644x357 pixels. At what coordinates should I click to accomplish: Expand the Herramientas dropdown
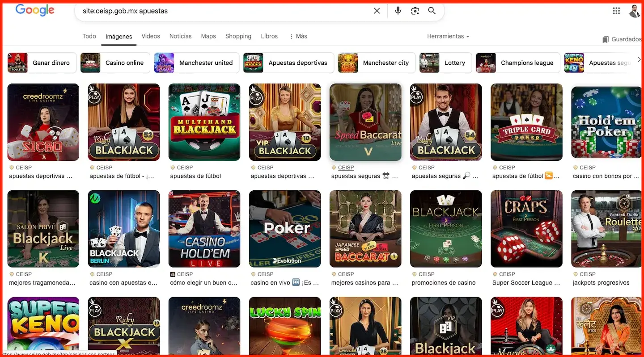point(448,36)
